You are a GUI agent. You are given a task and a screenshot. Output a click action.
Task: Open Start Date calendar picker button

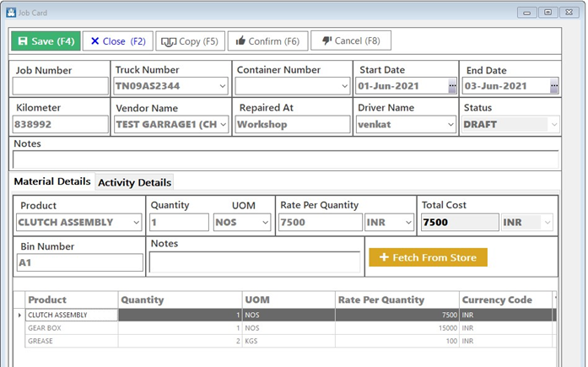point(452,86)
